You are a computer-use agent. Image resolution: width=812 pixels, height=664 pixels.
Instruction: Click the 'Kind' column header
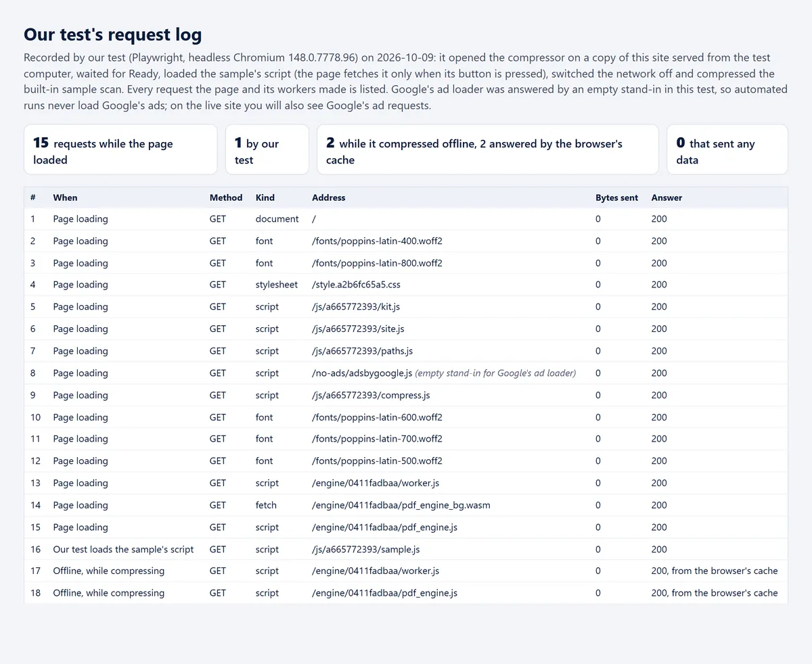coord(265,197)
